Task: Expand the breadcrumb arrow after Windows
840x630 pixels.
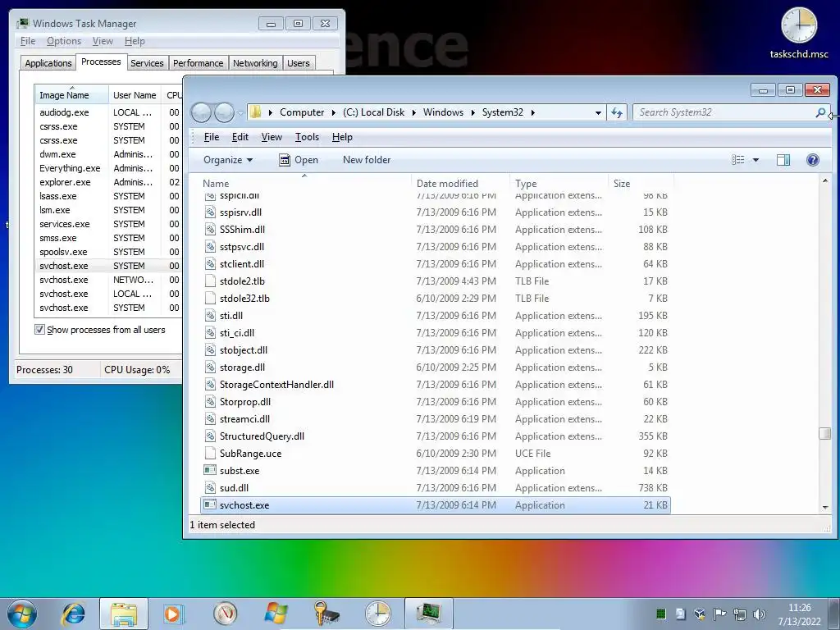Action: [x=473, y=112]
